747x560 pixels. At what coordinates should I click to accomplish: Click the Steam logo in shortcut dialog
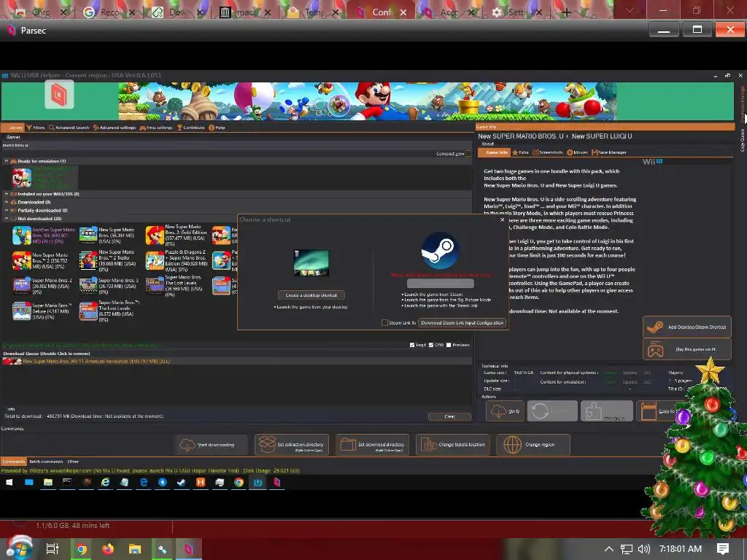440,251
